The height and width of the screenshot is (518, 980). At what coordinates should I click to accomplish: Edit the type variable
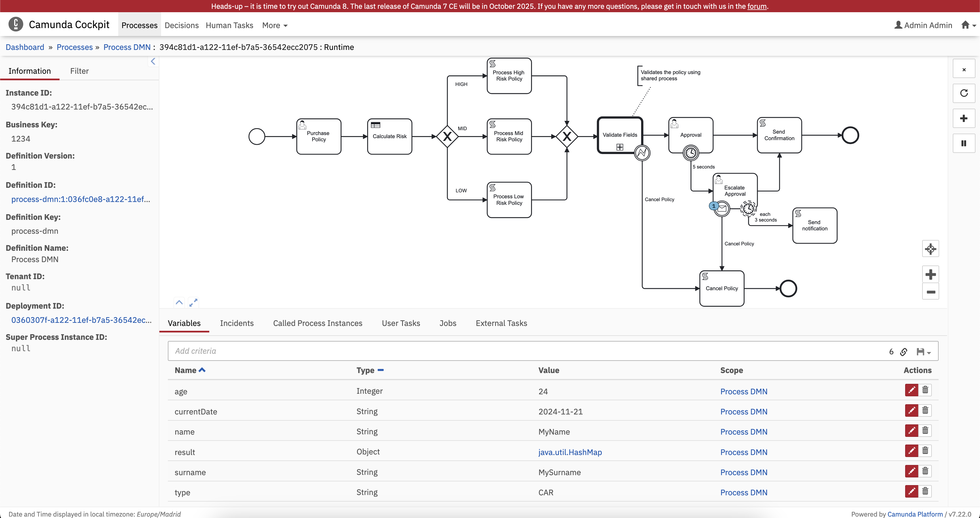[x=912, y=491]
